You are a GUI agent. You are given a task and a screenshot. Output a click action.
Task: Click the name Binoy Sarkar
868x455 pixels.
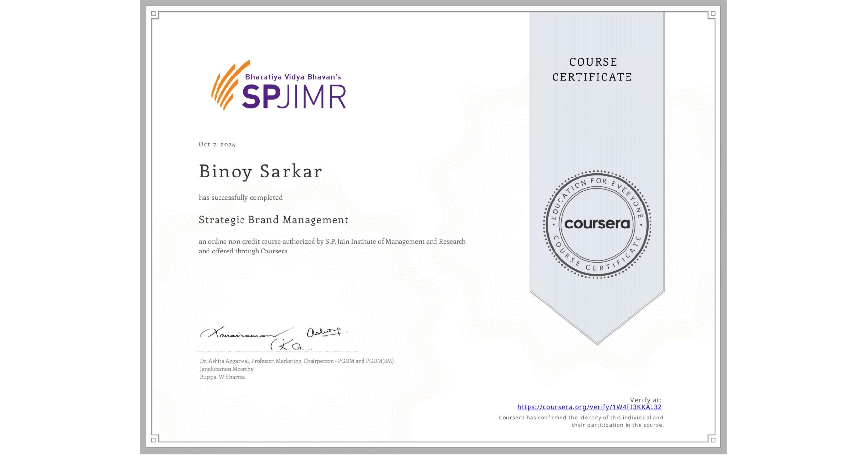[x=260, y=172]
